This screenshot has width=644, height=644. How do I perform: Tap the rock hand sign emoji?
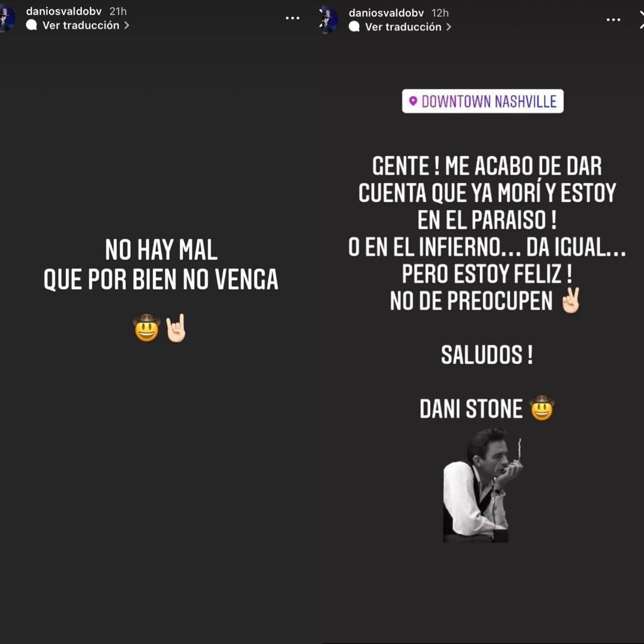(x=176, y=328)
